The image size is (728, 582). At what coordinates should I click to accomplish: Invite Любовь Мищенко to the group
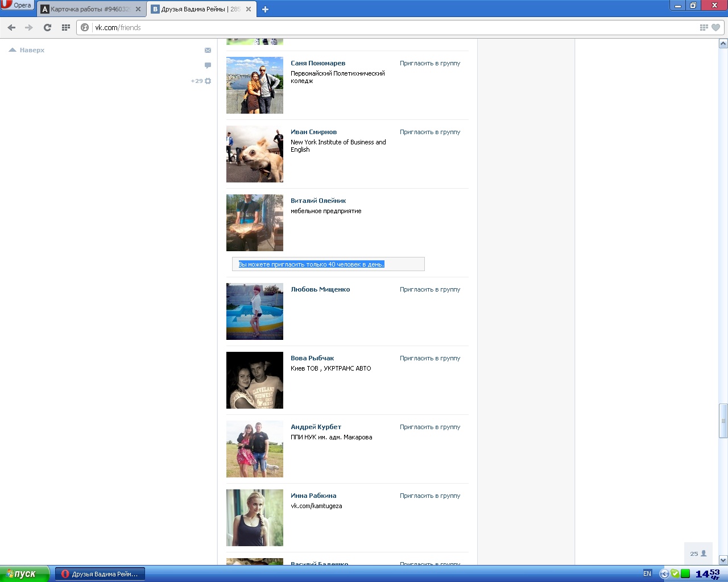point(430,289)
